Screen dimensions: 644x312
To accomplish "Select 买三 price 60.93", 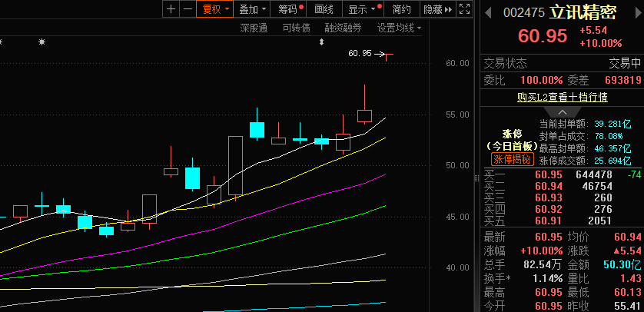I will coord(548,197).
